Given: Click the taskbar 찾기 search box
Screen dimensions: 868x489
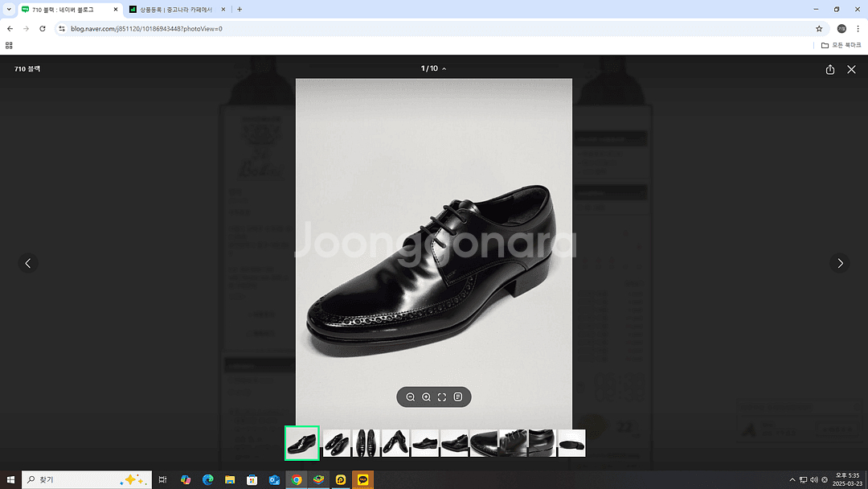Looking at the screenshot, I should click(x=87, y=479).
